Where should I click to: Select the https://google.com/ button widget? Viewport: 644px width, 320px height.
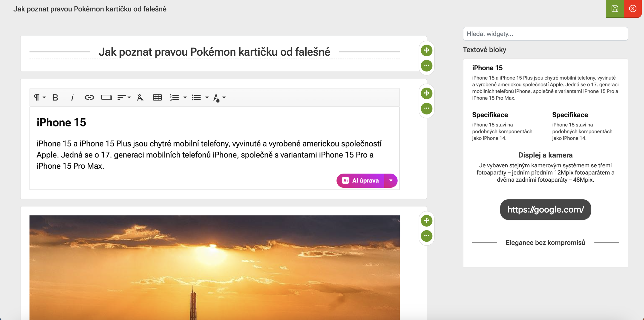tap(545, 210)
